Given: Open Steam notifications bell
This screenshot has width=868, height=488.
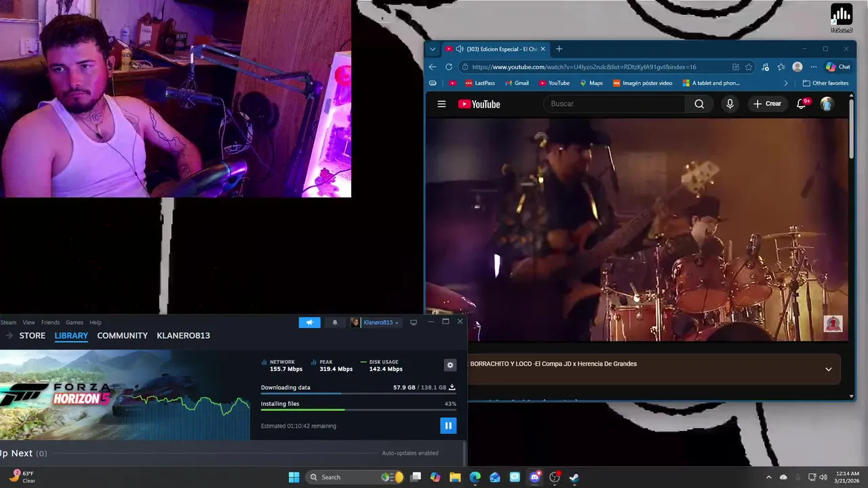Looking at the screenshot, I should click(334, 323).
